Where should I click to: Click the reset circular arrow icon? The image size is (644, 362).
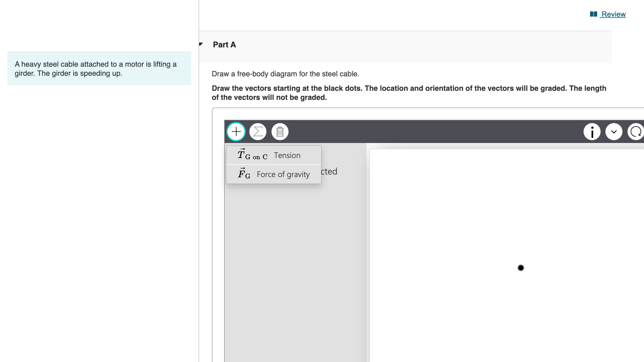point(635,132)
